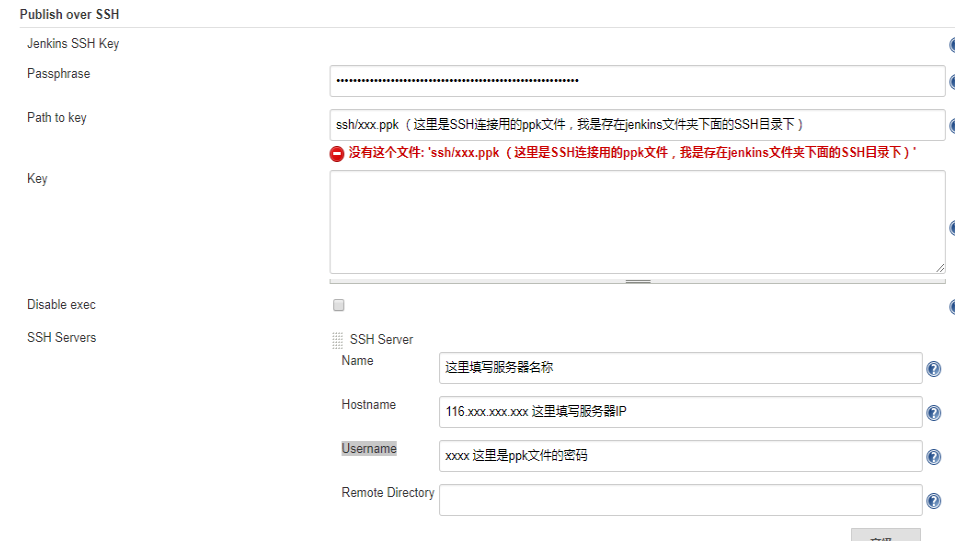Click the empty Remote Directory field
The image size is (966, 541).
pyautogui.click(x=680, y=500)
